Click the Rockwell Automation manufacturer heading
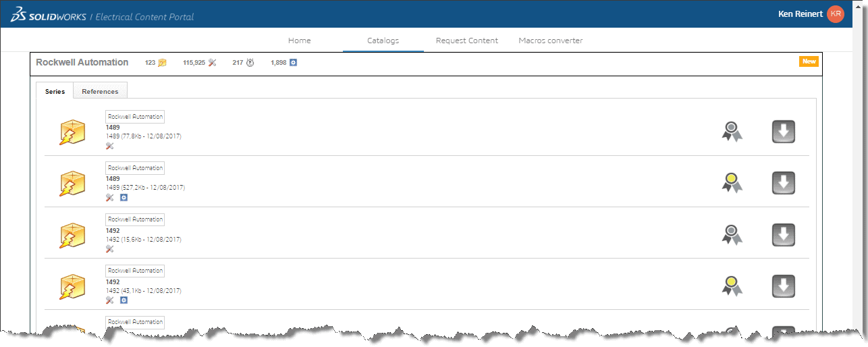 [x=82, y=62]
